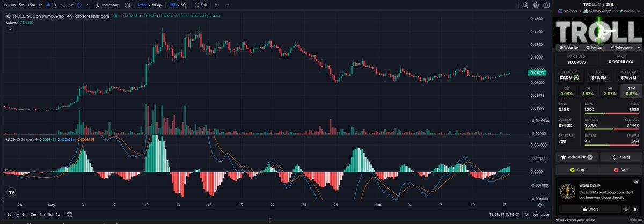Select the 1s timeframe

[5, 5]
